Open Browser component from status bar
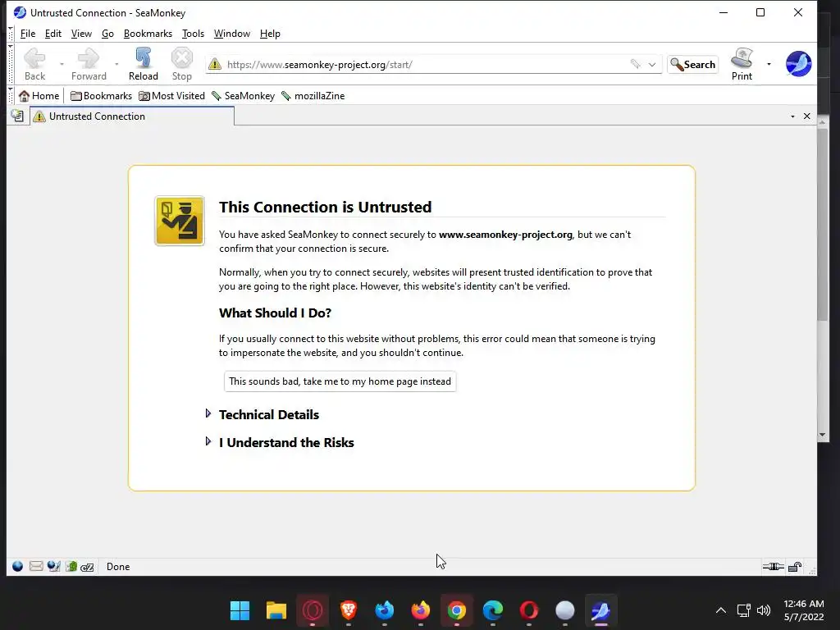The image size is (840, 630). pos(18,566)
